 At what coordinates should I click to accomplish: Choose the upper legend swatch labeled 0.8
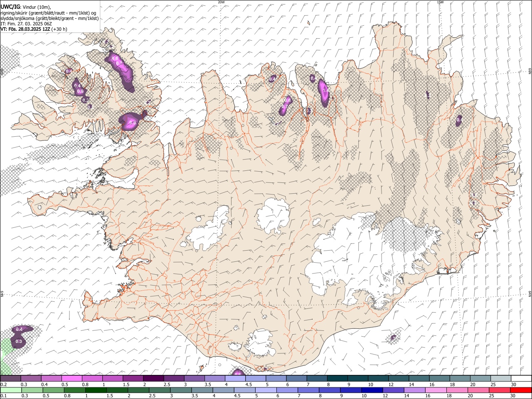[92, 378]
